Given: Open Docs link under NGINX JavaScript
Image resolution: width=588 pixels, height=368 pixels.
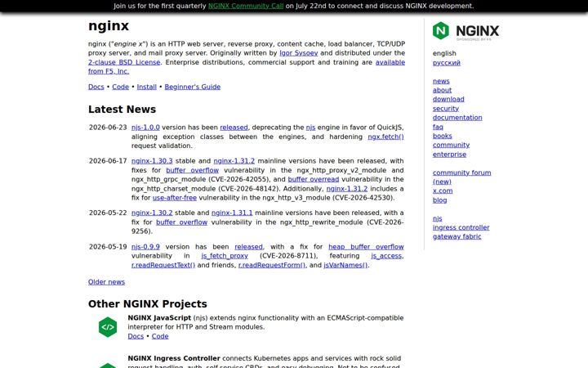Looking at the screenshot, I should pos(136,336).
